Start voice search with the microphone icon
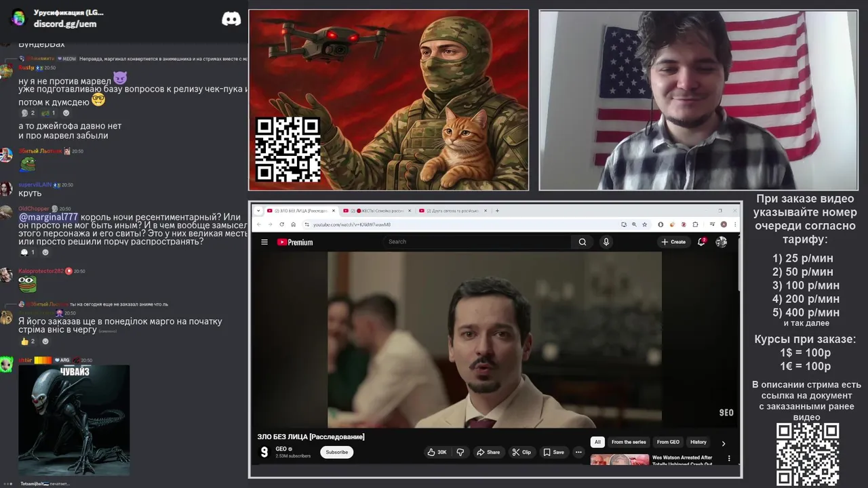Viewport: 868px width, 488px height. [606, 242]
